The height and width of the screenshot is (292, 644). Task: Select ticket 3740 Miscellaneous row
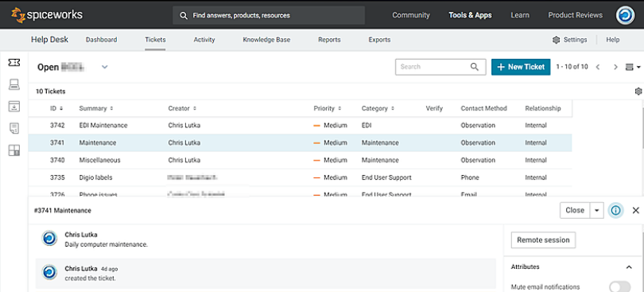tap(300, 160)
